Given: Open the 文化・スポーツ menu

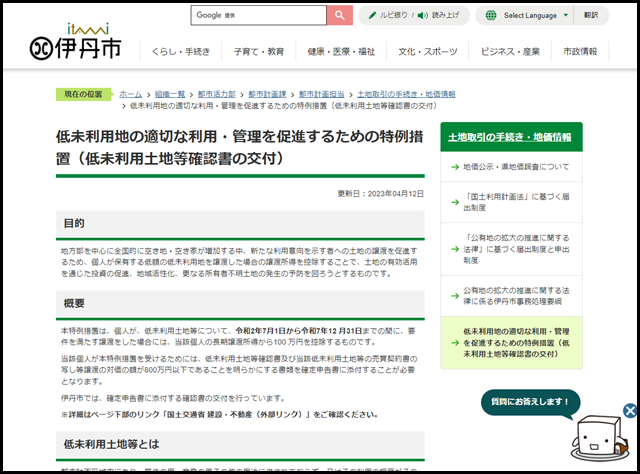Looking at the screenshot, I should click(x=428, y=51).
